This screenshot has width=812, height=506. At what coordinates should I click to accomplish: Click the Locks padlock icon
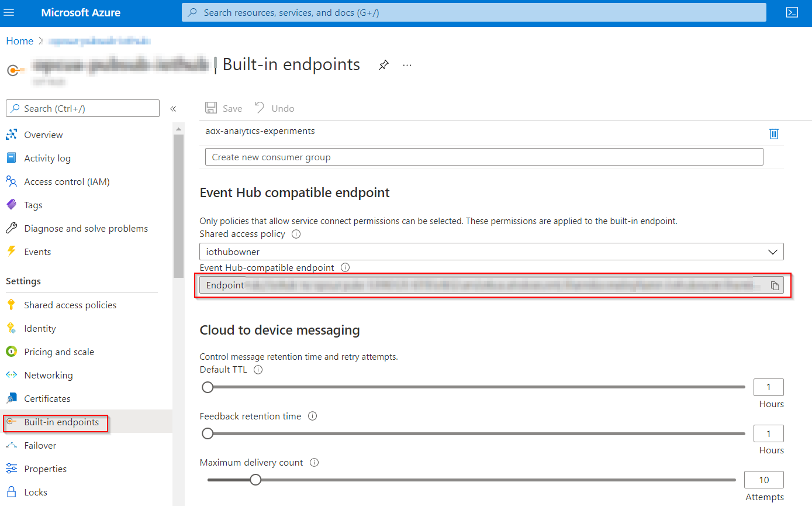click(x=11, y=492)
